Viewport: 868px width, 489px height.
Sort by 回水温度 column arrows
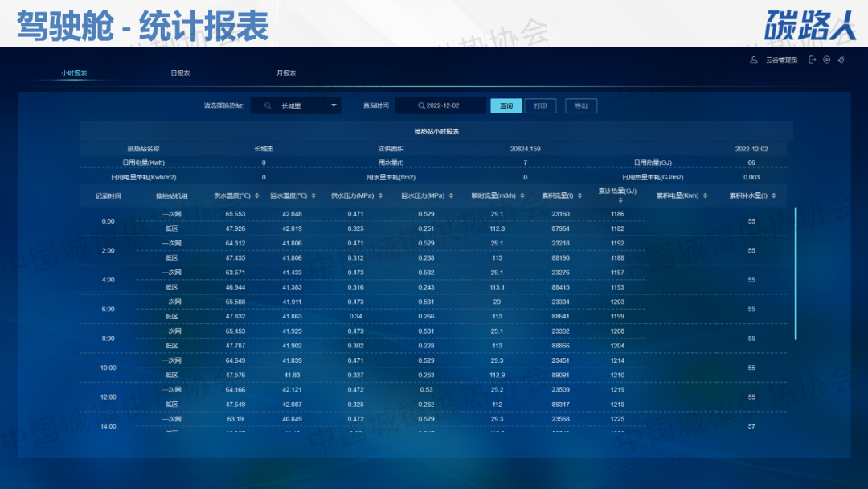coord(313,195)
